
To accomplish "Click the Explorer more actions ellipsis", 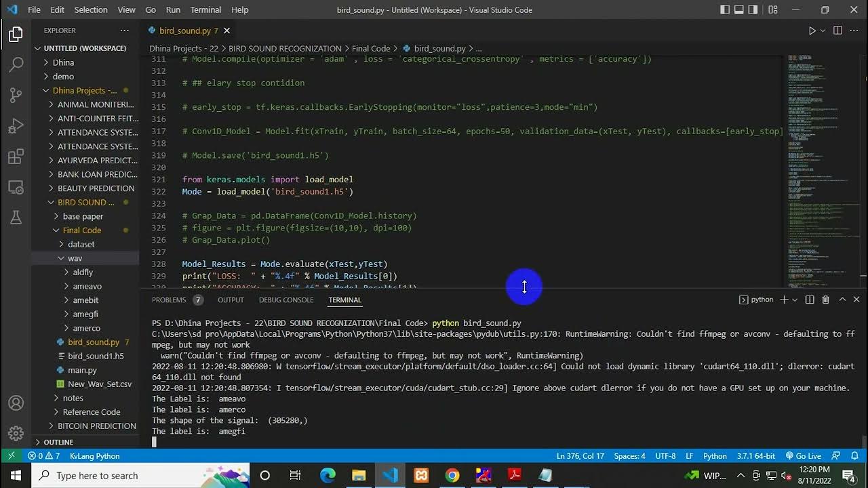I will coord(124,30).
